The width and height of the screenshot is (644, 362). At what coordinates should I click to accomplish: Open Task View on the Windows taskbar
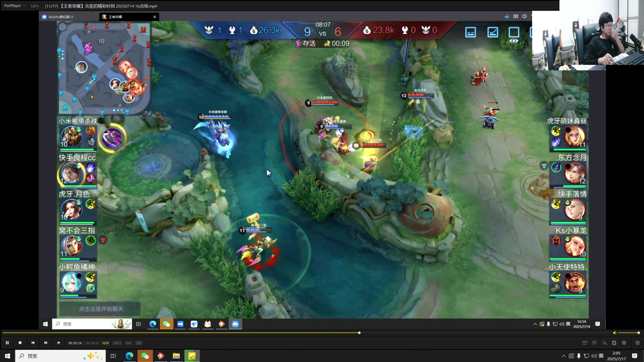coord(113,356)
